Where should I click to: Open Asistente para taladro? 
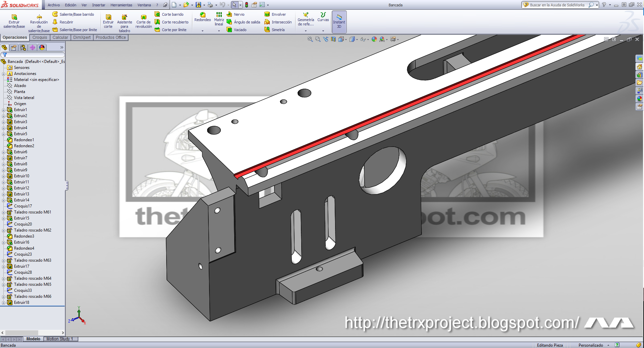pos(124,23)
